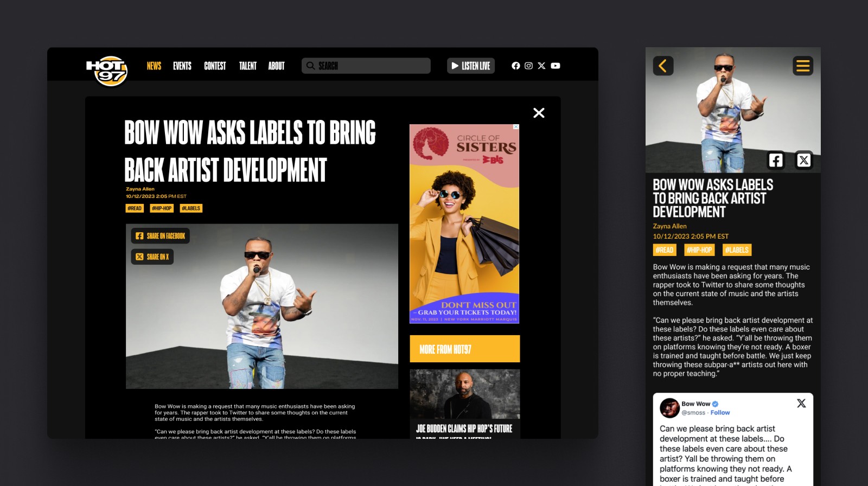Select the #READ tag in desktop article
The height and width of the screenshot is (486, 868).
pyautogui.click(x=135, y=208)
